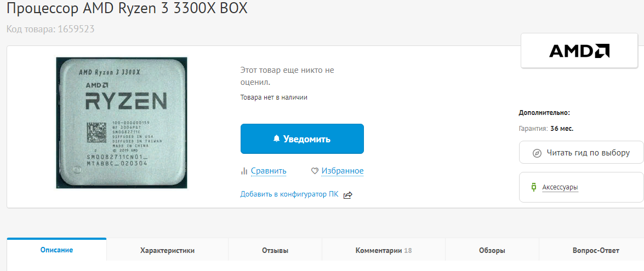The image size is (644, 271).
Task: Open Читать гид по выбору guide
Action: (x=581, y=153)
